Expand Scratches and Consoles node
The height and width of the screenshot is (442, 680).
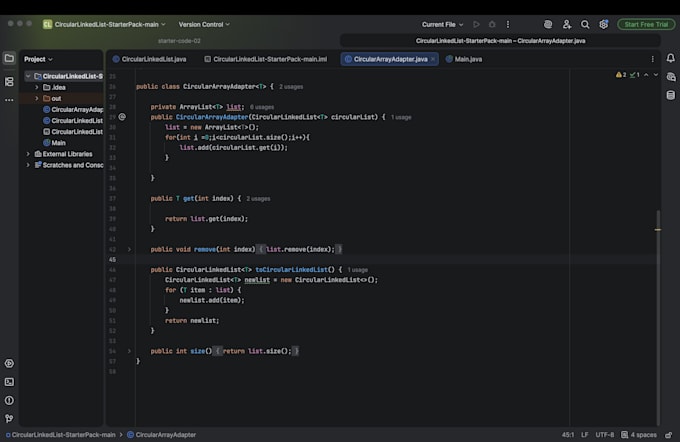tap(28, 165)
